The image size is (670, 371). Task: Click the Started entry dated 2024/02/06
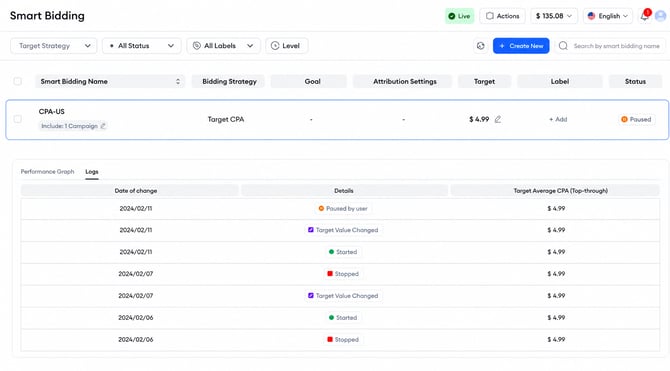(343, 318)
